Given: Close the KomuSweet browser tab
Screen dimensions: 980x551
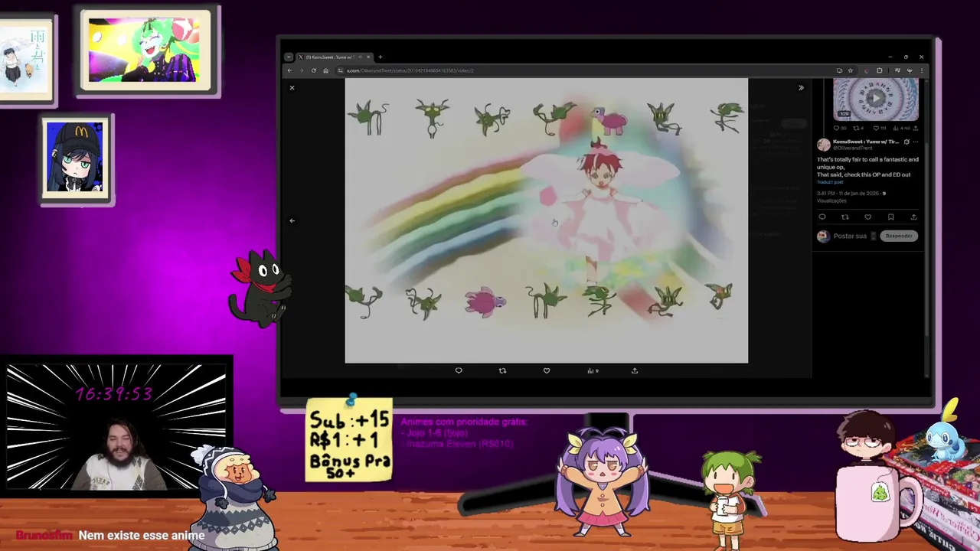Looking at the screenshot, I should pos(368,57).
